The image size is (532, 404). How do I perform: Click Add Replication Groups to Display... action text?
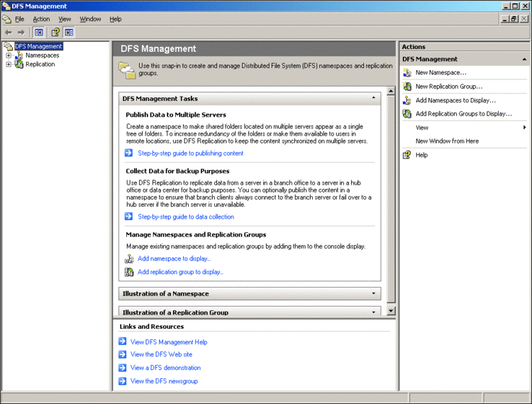464,114
